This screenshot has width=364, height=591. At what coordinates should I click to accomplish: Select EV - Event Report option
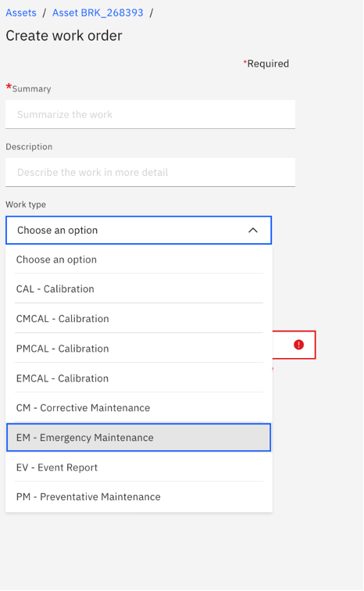point(139,467)
